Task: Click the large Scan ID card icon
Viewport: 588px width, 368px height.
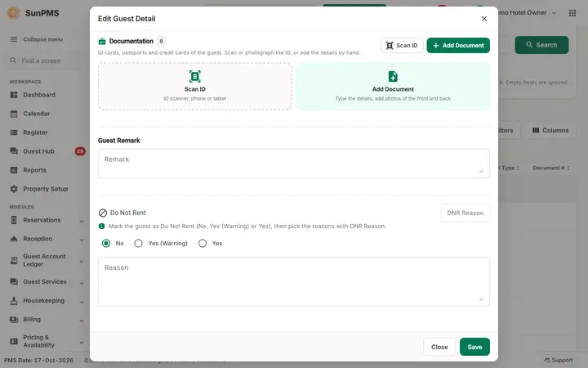Action: (194, 76)
